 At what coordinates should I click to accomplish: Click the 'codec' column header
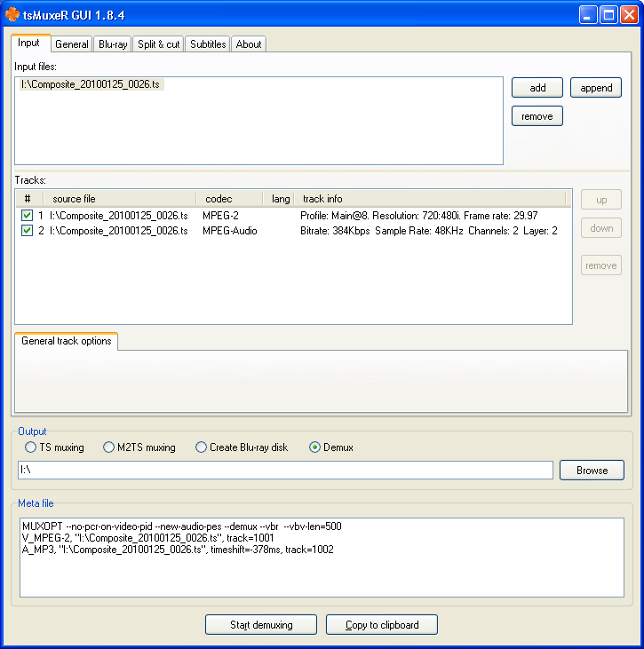229,199
